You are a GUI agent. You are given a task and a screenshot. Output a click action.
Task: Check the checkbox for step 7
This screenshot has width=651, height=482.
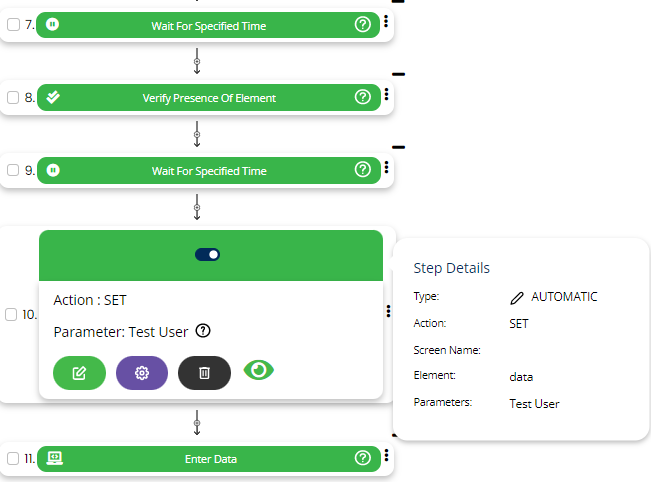(x=13, y=26)
